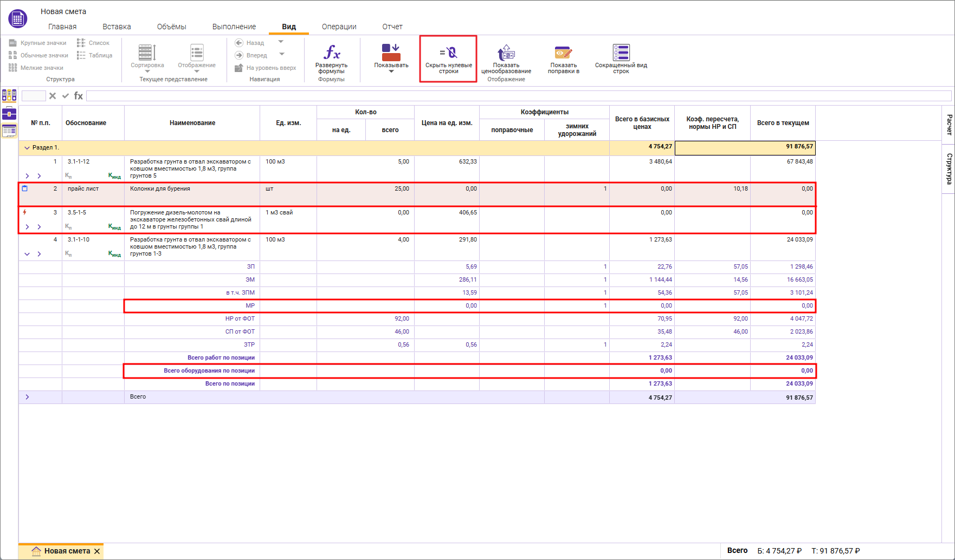
Task: Click the binders icon in left sidebar
Action: [9, 96]
